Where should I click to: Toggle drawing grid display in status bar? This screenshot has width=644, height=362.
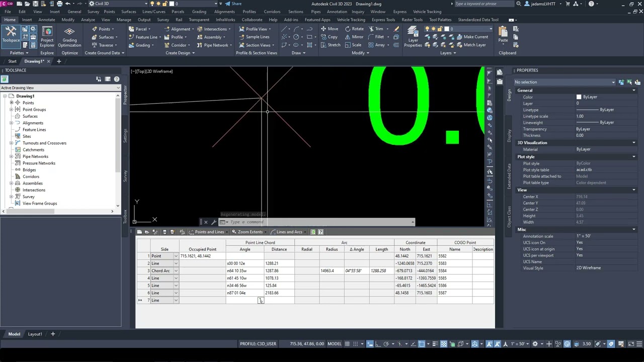click(346, 344)
